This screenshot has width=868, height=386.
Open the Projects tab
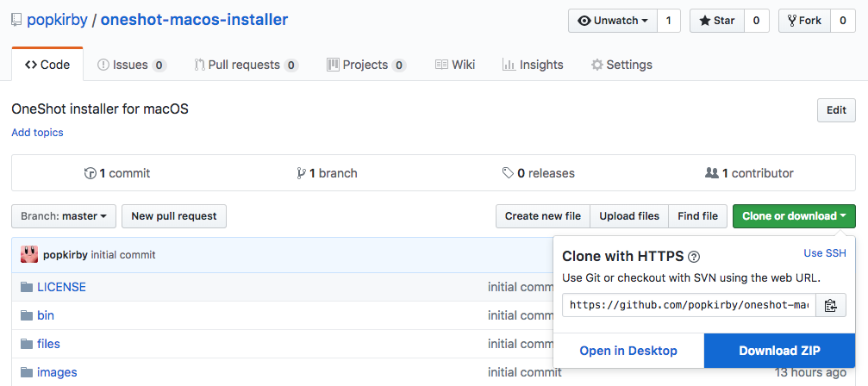tap(366, 65)
